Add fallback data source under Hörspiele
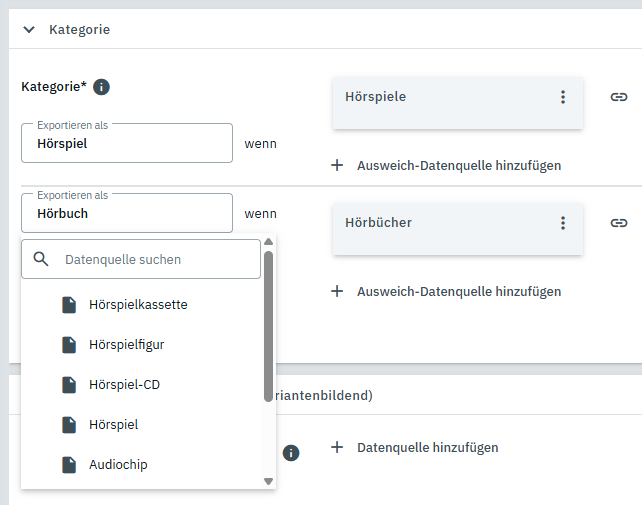 [446, 165]
